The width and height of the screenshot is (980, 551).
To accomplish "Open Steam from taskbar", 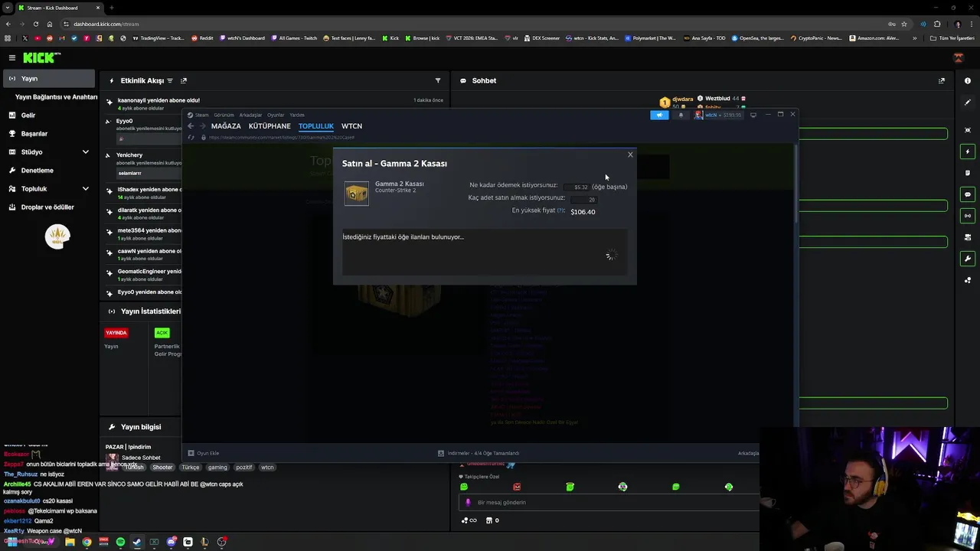I will [137, 542].
